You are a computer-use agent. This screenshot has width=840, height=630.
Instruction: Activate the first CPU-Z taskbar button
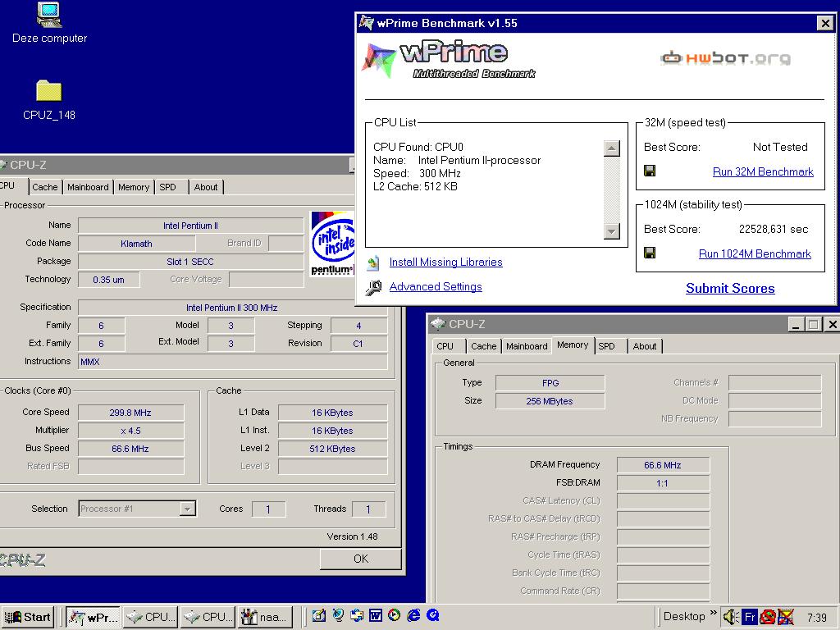tap(151, 617)
